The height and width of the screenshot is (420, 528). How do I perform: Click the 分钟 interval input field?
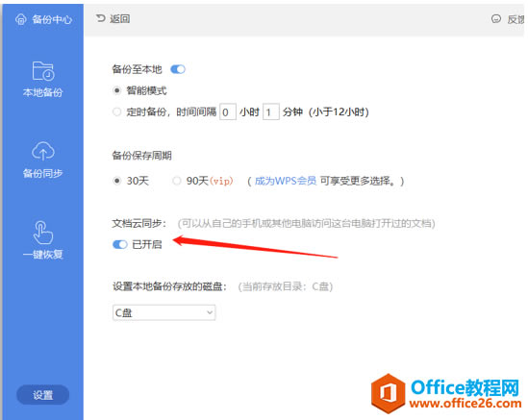tap(271, 111)
